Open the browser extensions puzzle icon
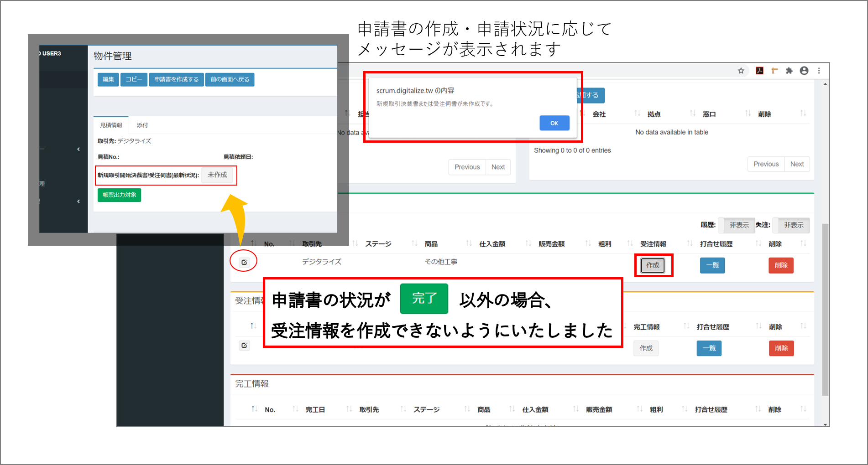Image resolution: width=868 pixels, height=465 pixels. [x=789, y=71]
